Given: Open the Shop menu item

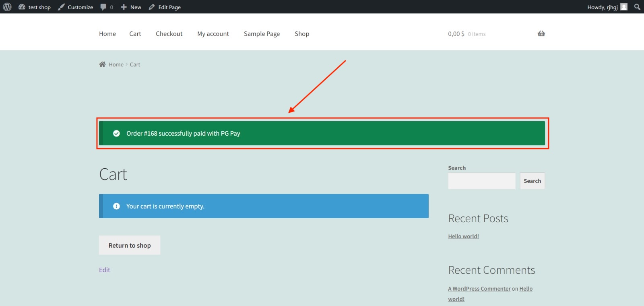Looking at the screenshot, I should pyautogui.click(x=302, y=34).
